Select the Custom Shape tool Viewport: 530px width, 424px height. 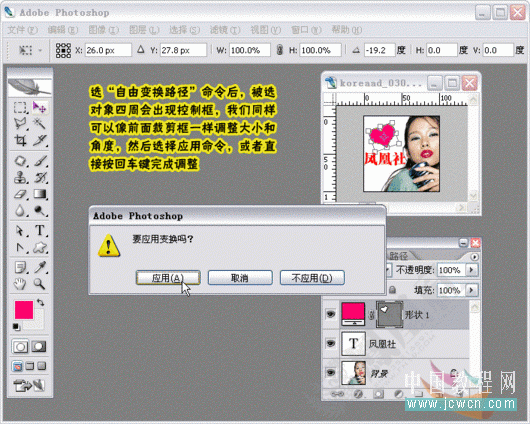pos(40,248)
